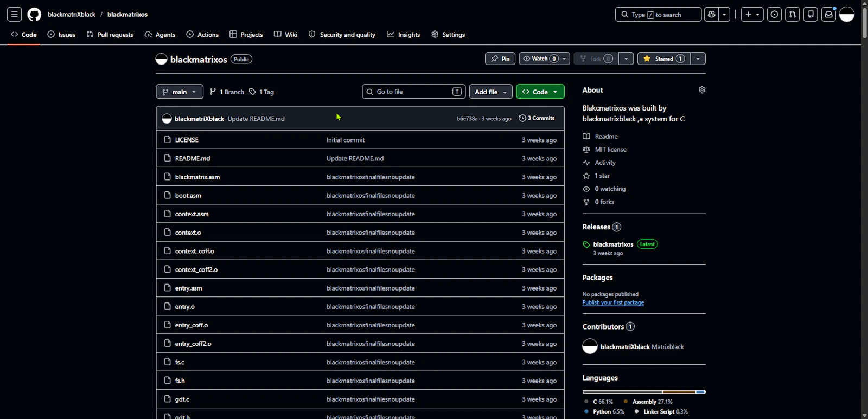Open commit b6e738a link
Image resolution: width=868 pixels, height=419 pixels.
point(467,119)
